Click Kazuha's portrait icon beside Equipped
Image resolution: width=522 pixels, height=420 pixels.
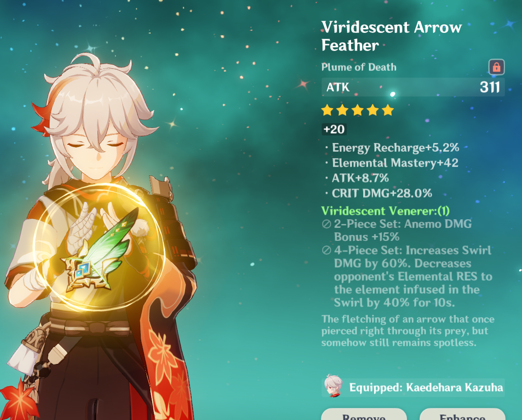tap(333, 386)
